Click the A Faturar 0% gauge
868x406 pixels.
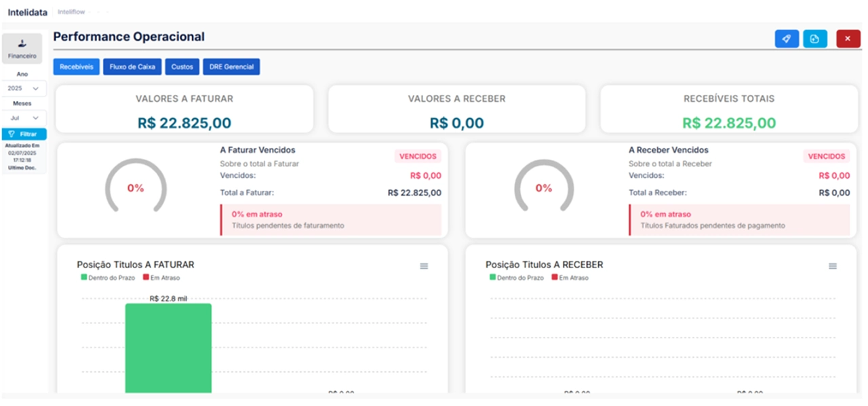136,188
